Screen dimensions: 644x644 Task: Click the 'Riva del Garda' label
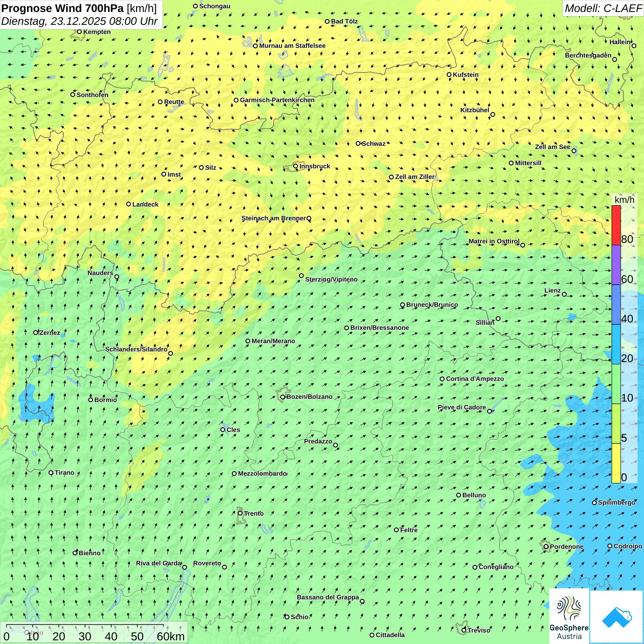tap(159, 563)
